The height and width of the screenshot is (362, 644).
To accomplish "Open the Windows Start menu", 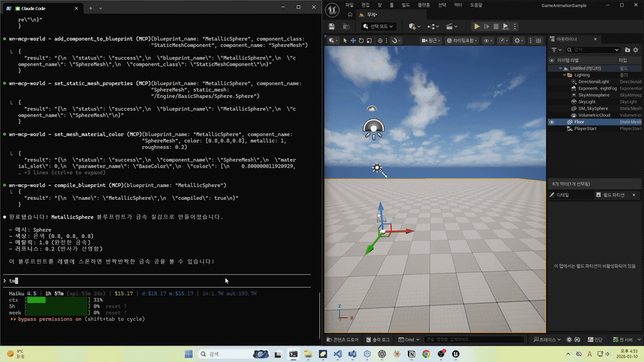I will (189, 354).
